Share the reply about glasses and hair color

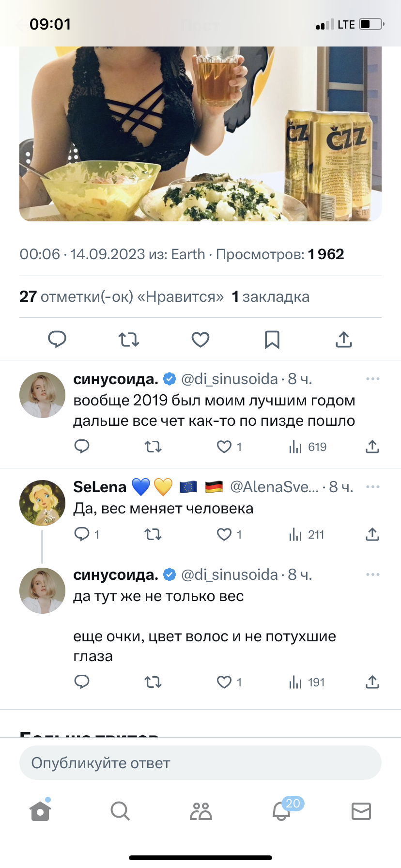pos(372,682)
